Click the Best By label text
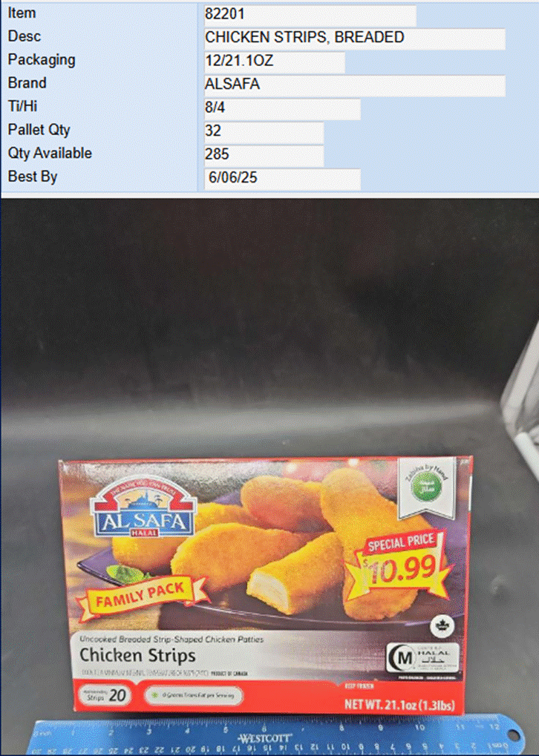539x756 pixels. [33, 177]
